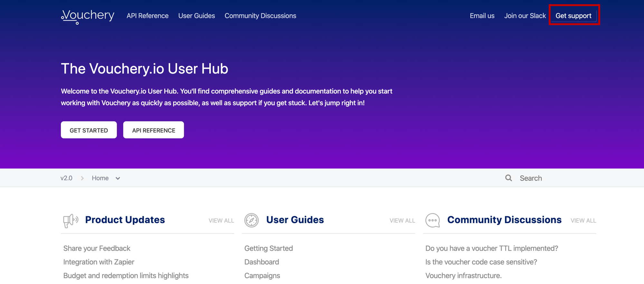Open 'Vouchery infrastructure.' discussion

pos(463,276)
